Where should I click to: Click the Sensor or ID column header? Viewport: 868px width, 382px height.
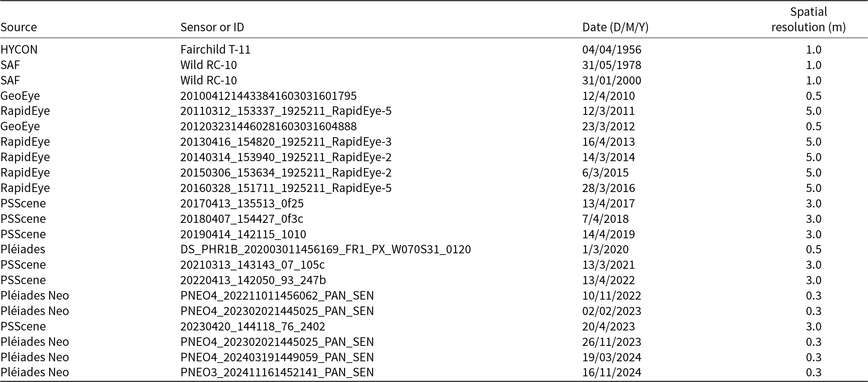pyautogui.click(x=212, y=27)
